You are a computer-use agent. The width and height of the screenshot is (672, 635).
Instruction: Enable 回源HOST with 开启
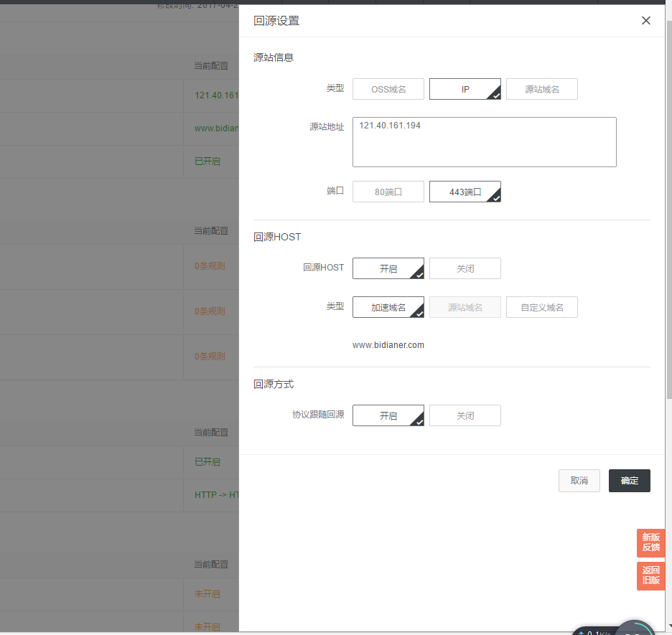coord(388,268)
